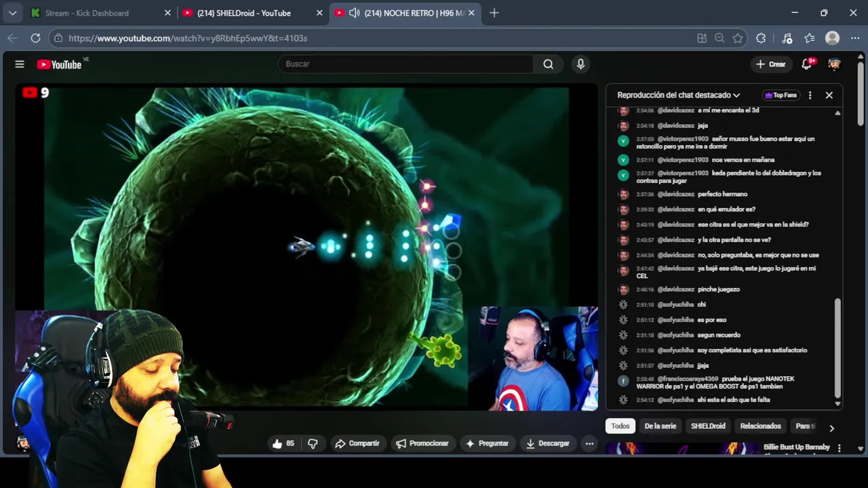868x488 pixels.
Task: Start voice search with the microphone
Action: [580, 64]
